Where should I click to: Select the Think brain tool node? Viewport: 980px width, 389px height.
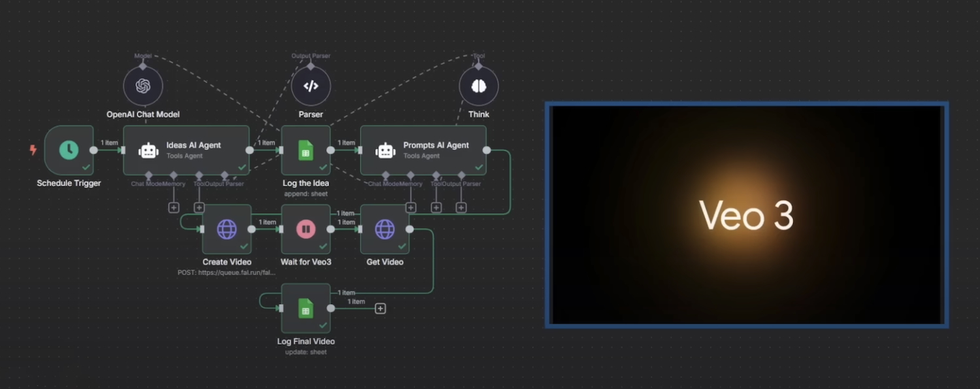(479, 86)
